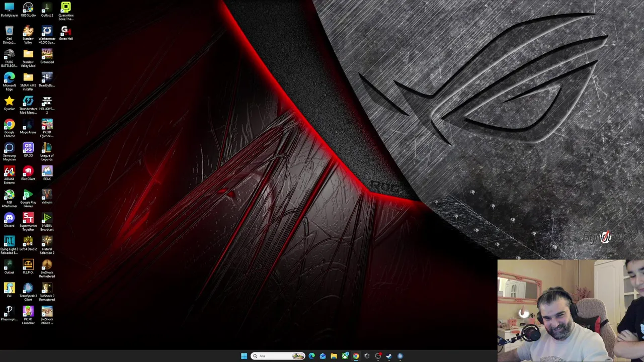Open the Xbox app taskbar icon
This screenshot has width=644, height=362.
click(x=345, y=356)
